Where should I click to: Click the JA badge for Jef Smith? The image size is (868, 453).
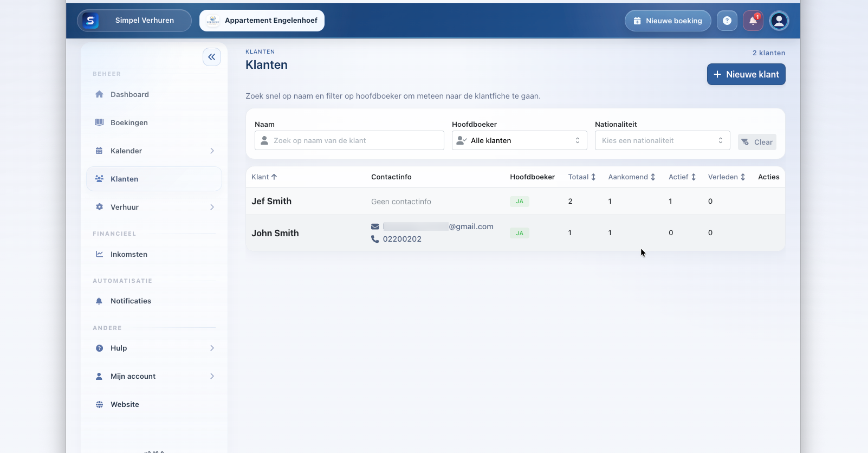tap(520, 201)
